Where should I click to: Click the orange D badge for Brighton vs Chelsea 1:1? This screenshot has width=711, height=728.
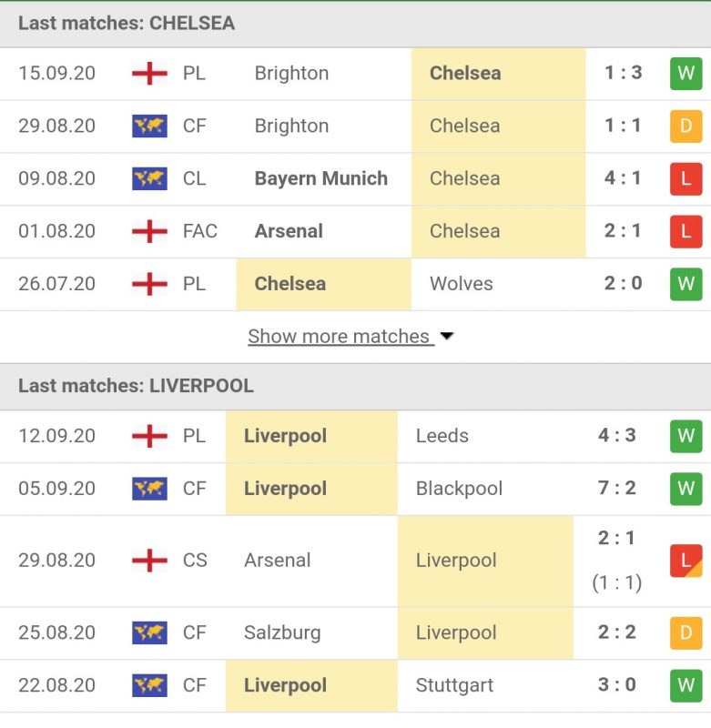pos(686,126)
